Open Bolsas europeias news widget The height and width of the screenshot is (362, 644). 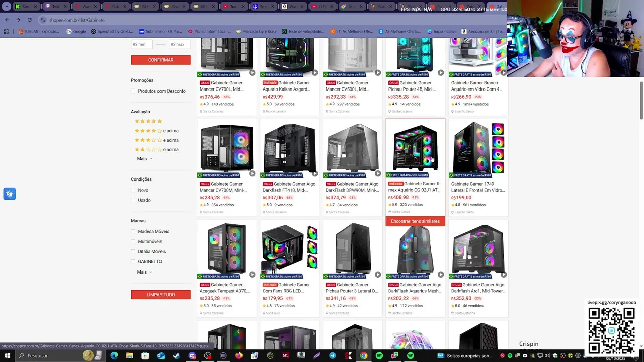click(x=464, y=355)
